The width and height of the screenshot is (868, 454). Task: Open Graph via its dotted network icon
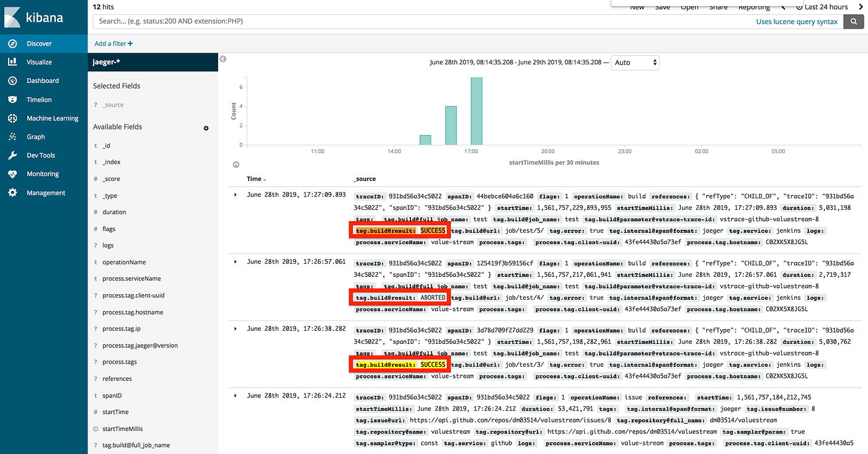[12, 137]
